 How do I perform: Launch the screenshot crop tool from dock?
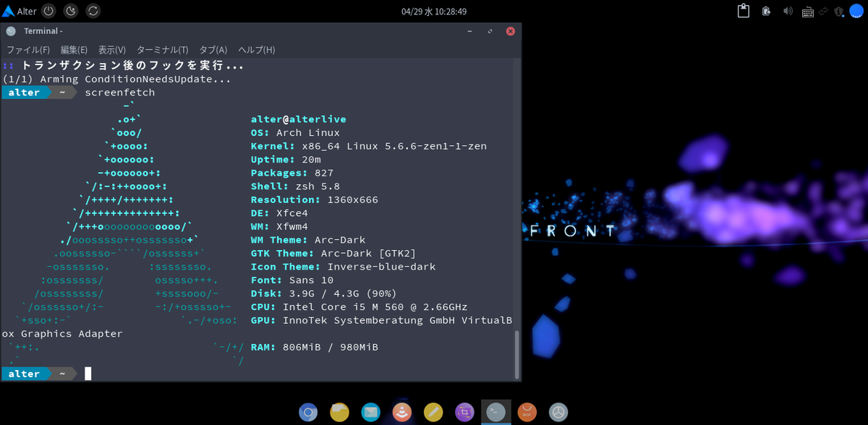(464, 412)
